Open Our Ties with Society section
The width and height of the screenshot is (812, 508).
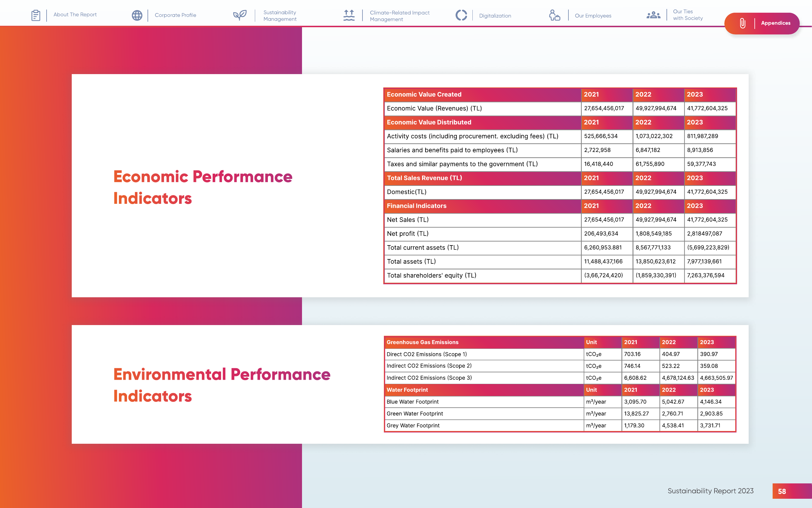pos(687,15)
